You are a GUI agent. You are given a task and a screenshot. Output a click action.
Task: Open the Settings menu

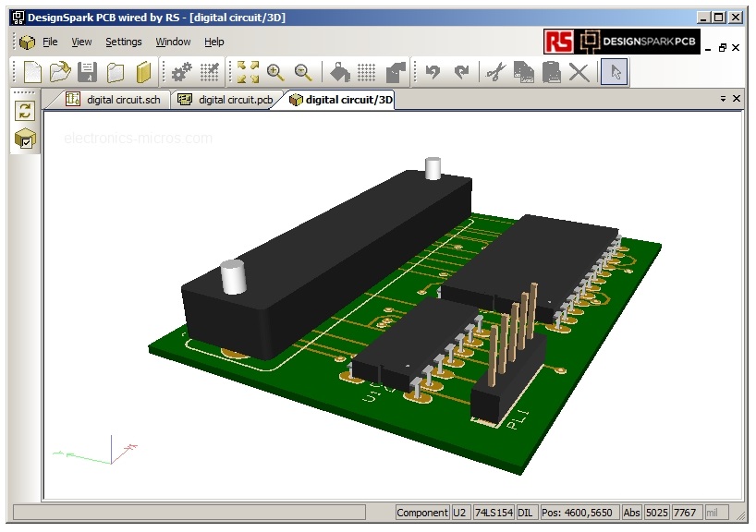tap(124, 42)
